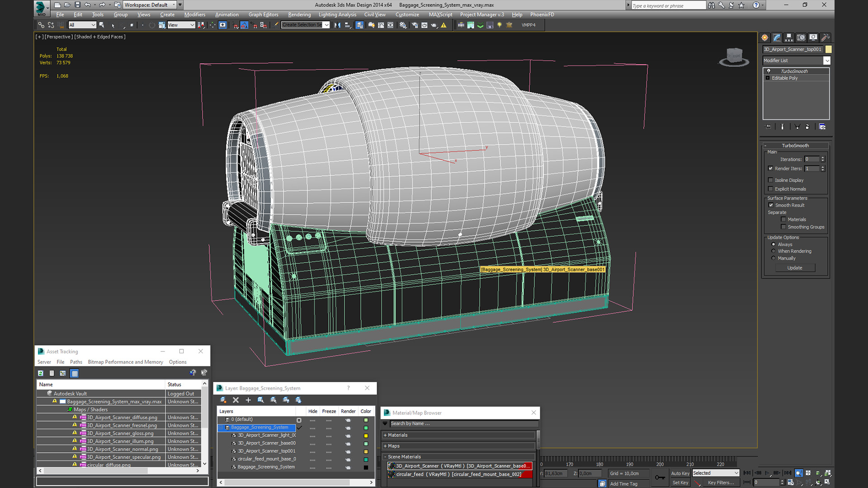Open the Paths menu in Asset Tracking
868x488 pixels.
point(76,362)
